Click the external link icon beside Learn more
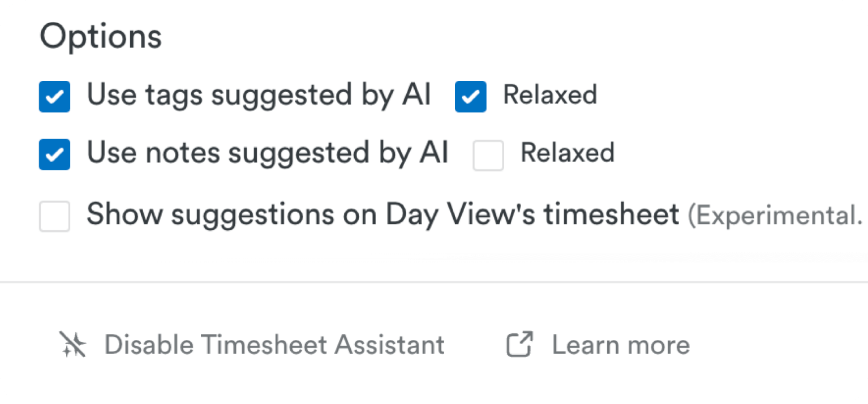The width and height of the screenshot is (868, 404). click(519, 345)
